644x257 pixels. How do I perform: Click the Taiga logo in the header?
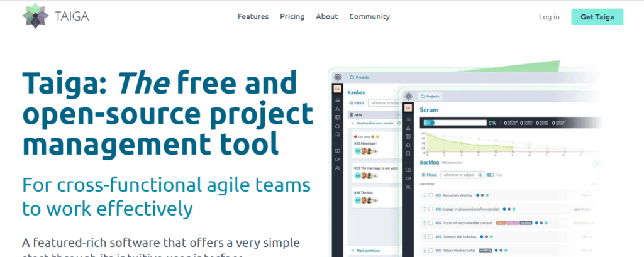55,16
